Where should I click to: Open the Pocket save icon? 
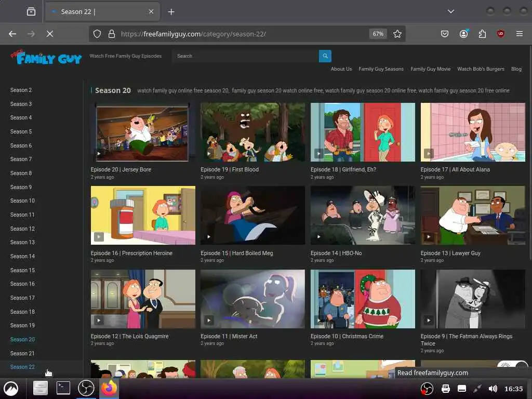[x=445, y=34]
